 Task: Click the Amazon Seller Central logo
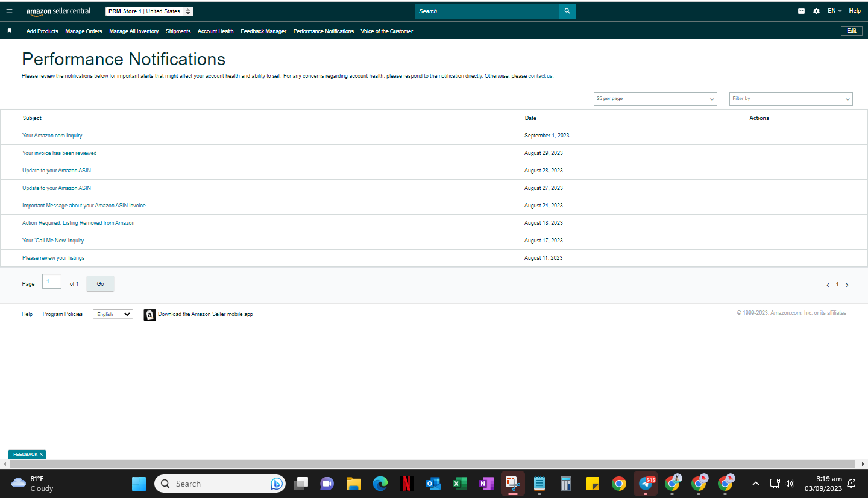point(58,11)
